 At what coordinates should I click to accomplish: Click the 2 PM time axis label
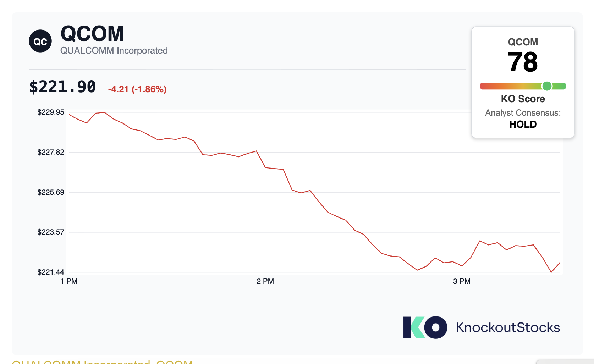(x=265, y=281)
